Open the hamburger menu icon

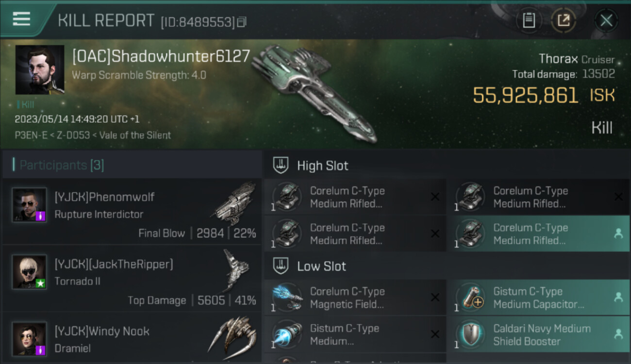pyautogui.click(x=21, y=19)
